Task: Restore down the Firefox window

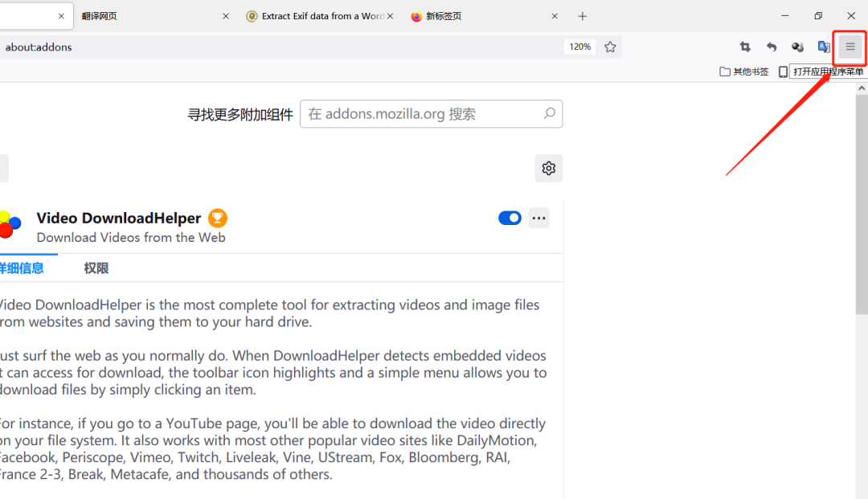Action: pyautogui.click(x=818, y=16)
